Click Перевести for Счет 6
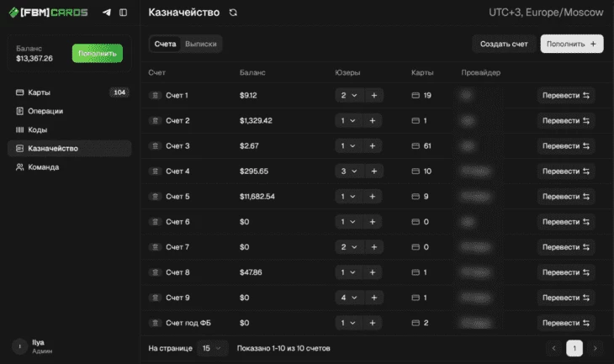 click(x=565, y=222)
